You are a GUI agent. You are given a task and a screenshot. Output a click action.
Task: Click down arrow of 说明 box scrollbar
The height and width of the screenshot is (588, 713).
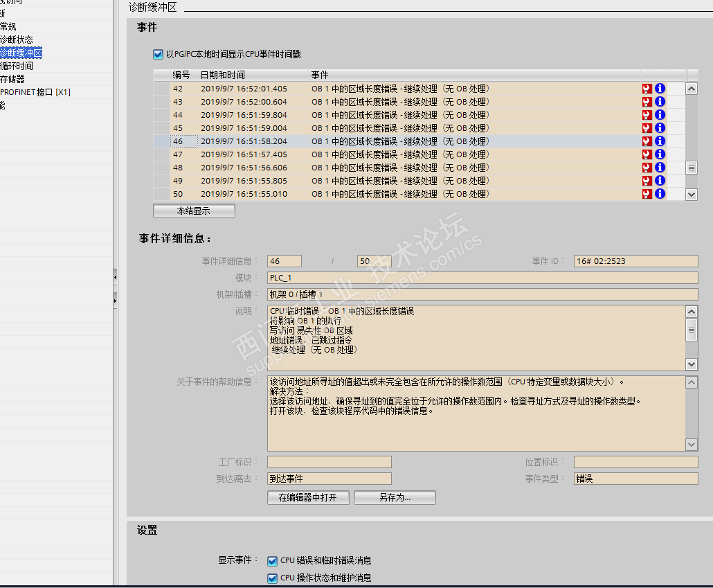click(692, 364)
